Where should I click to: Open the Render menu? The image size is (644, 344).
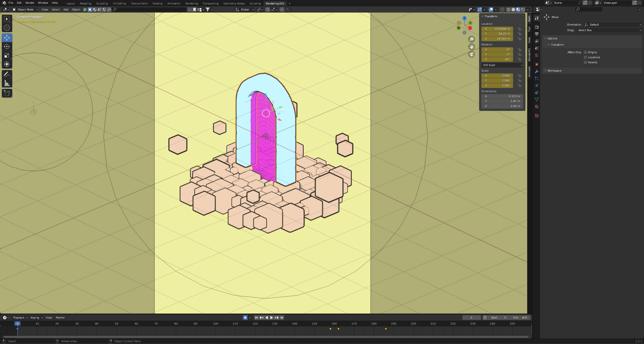point(30,3)
